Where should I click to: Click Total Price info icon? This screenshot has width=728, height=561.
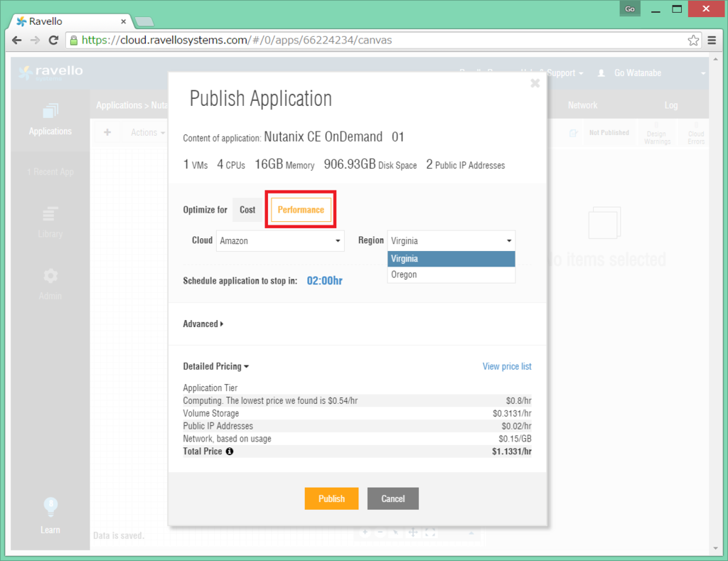pos(230,451)
